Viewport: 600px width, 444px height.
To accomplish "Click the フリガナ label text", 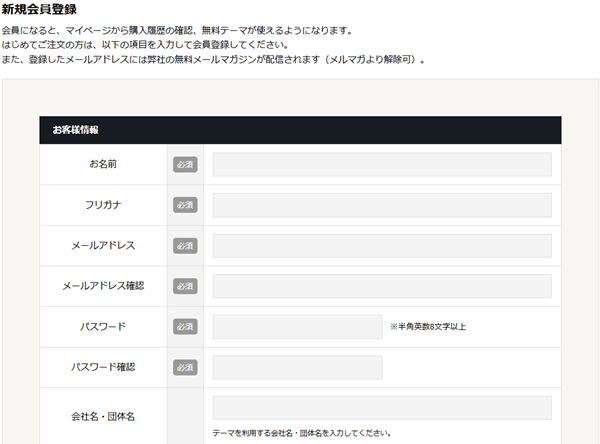I will tap(103, 205).
